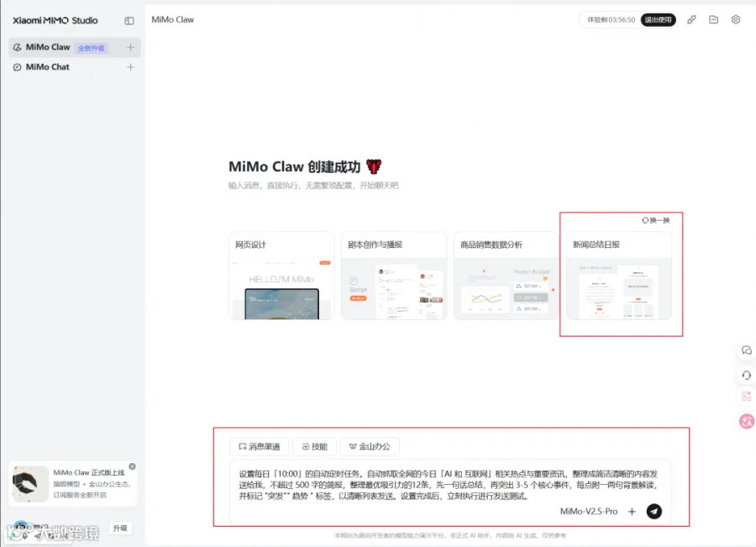Send message with paper plane button
This screenshot has height=547, width=756.
pos(654,512)
